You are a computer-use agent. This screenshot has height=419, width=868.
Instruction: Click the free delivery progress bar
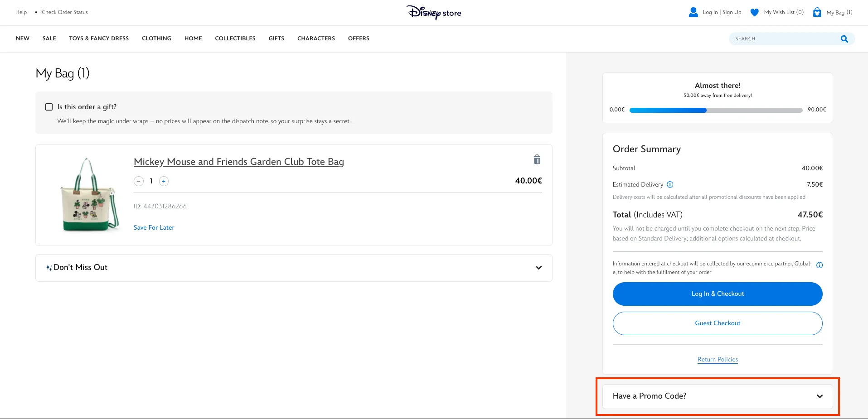point(716,110)
